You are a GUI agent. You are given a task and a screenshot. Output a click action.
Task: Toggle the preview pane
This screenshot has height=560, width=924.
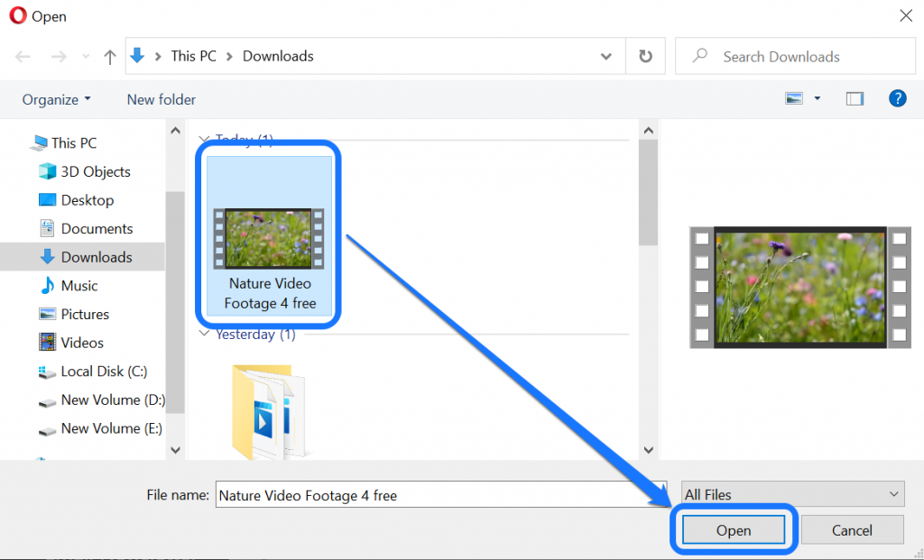pos(855,98)
